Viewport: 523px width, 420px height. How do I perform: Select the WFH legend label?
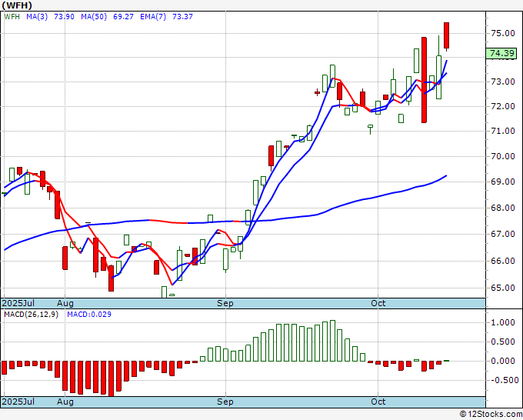pyautogui.click(x=12, y=16)
